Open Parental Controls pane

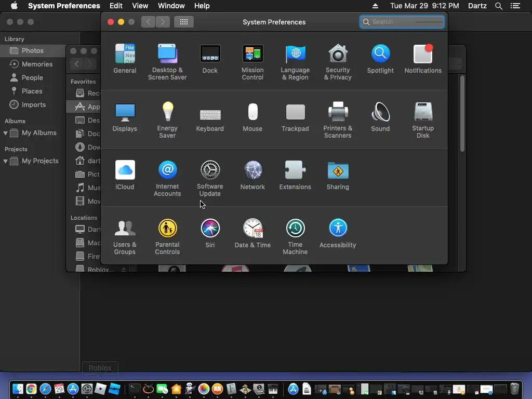tap(167, 236)
